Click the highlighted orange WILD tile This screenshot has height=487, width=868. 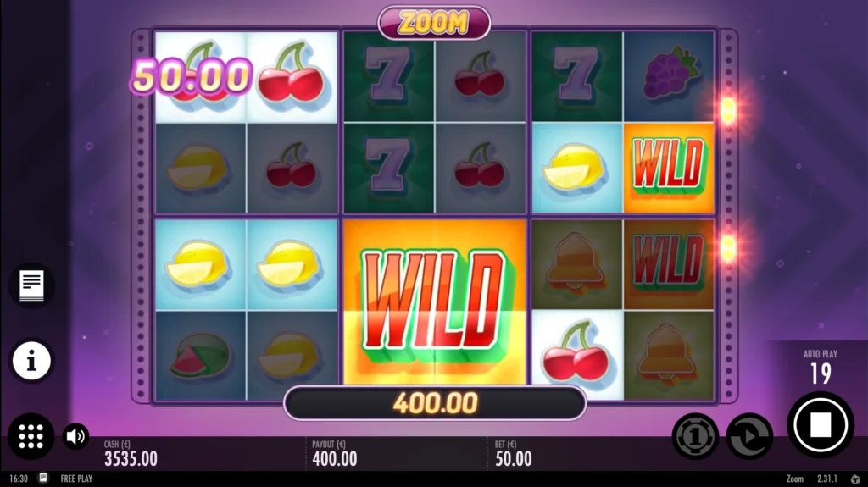click(669, 168)
